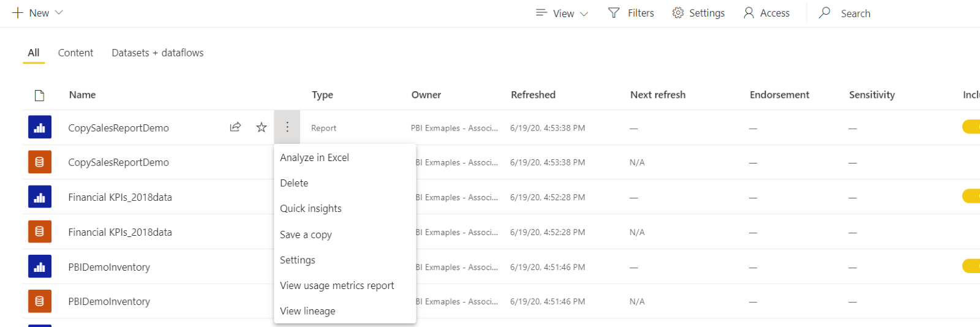This screenshot has width=980, height=327.
Task: Open workspace Access settings
Action: (766, 13)
